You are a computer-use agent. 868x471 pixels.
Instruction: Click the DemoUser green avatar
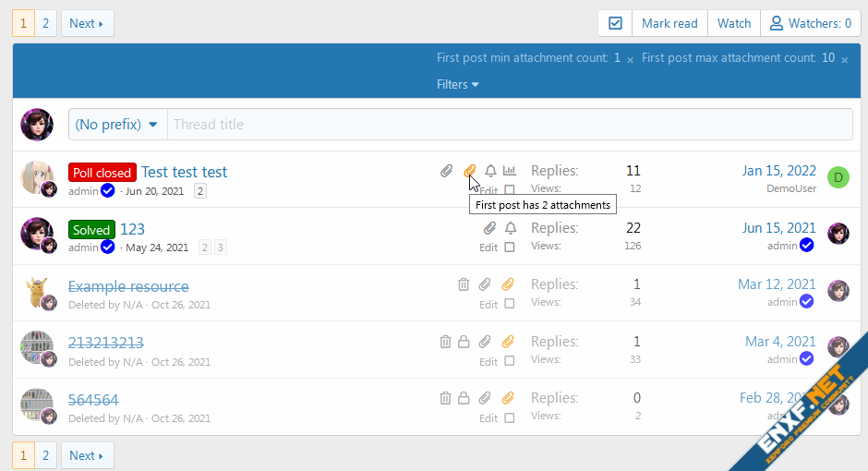(838, 177)
